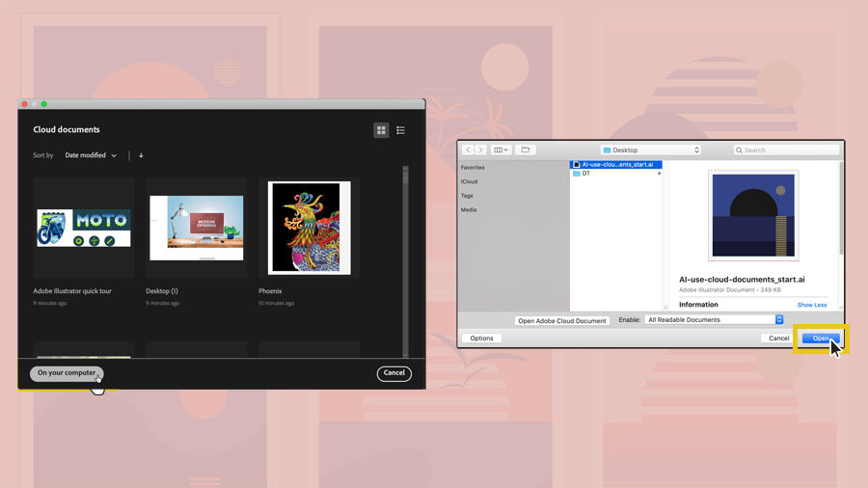This screenshot has width=868, height=488.
Task: Click the file preview image
Action: coord(753,215)
